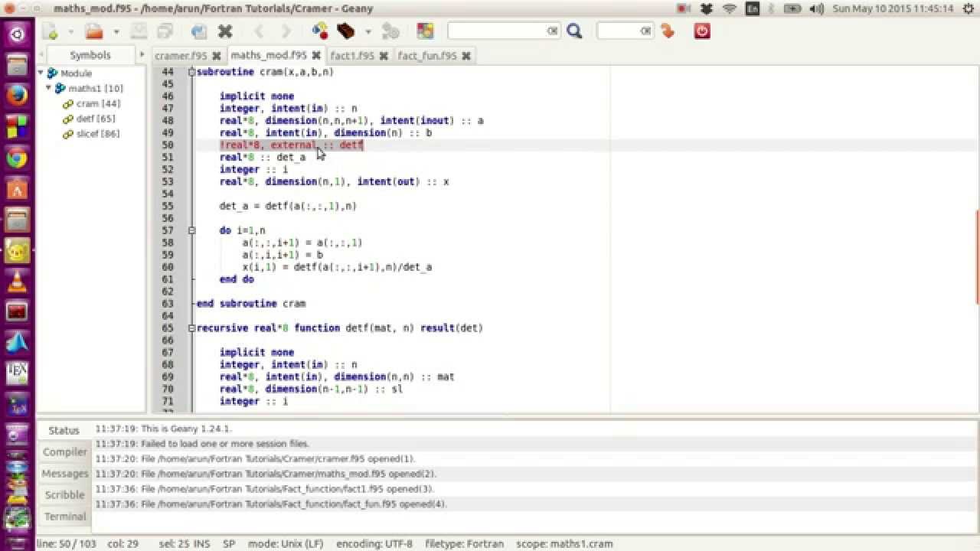Switch to the fact_fun.f95 tab

click(427, 56)
